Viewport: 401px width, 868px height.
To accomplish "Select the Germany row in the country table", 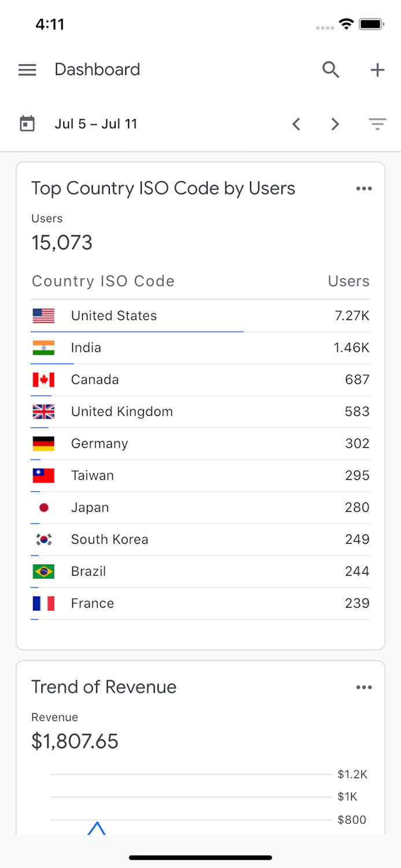I will pos(200,444).
